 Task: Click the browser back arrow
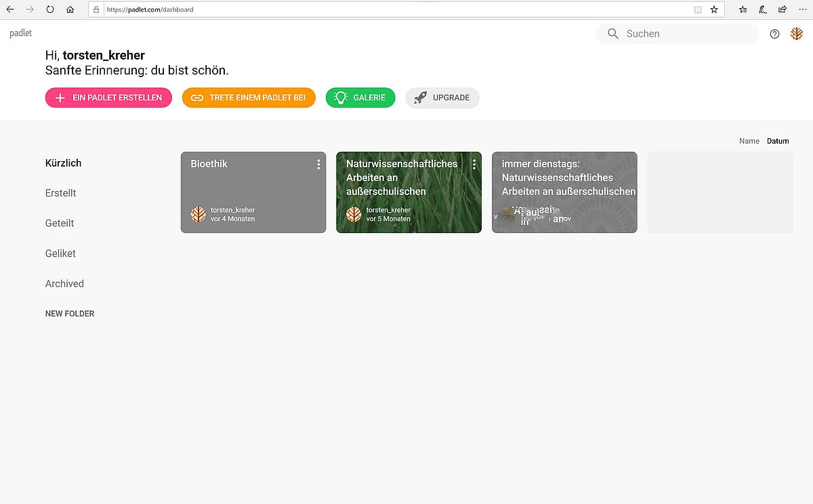(x=10, y=9)
